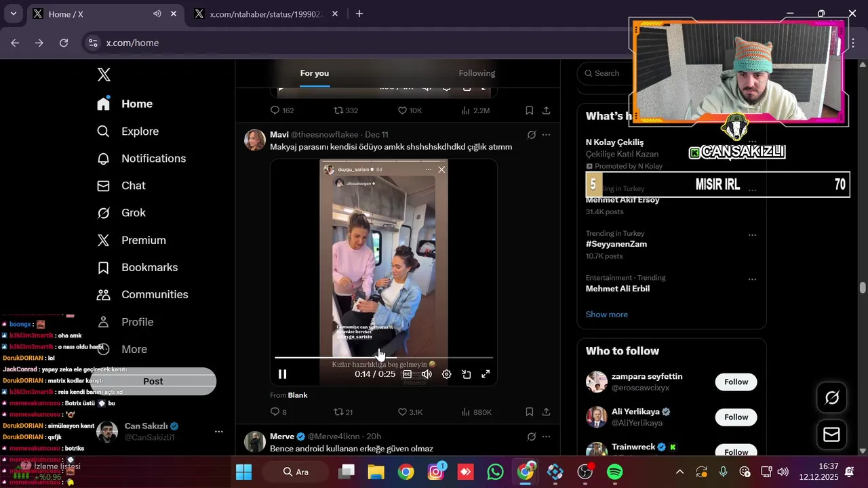Open Notifications in the sidebar
The height and width of the screenshot is (488, 868).
click(x=141, y=159)
